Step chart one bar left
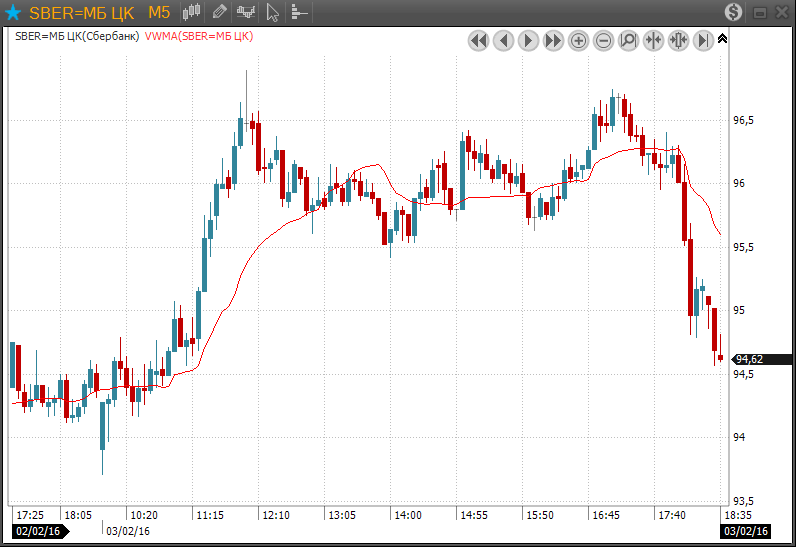Image resolution: width=796 pixels, height=547 pixels. [503, 41]
